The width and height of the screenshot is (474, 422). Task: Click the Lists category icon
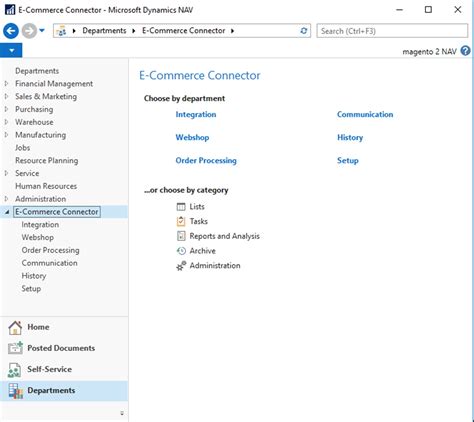[181, 207]
